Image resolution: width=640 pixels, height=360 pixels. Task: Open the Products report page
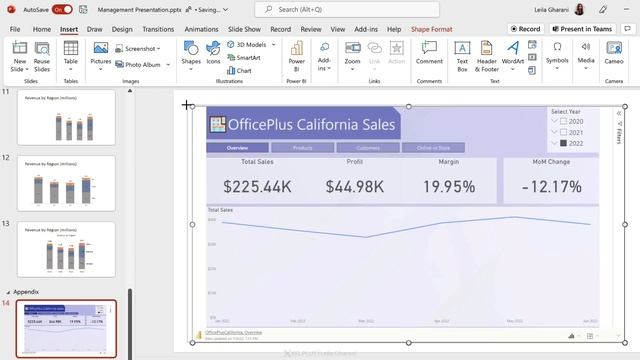302,148
